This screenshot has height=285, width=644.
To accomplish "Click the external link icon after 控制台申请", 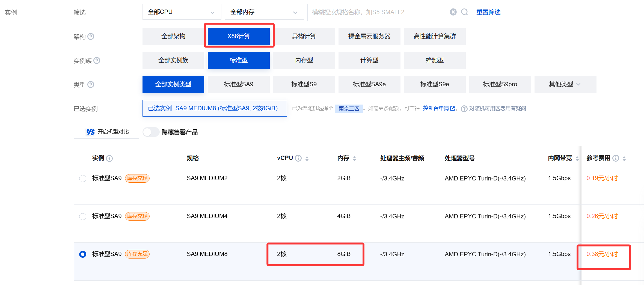I will pos(452,108).
